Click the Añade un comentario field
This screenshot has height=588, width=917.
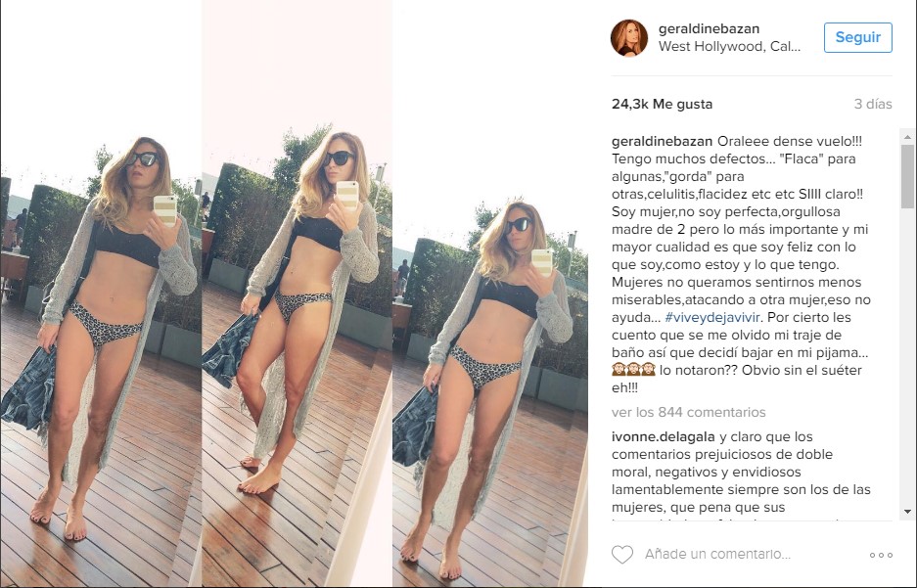(x=717, y=554)
